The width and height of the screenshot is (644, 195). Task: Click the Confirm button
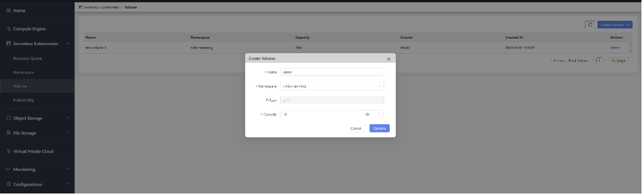(x=380, y=128)
